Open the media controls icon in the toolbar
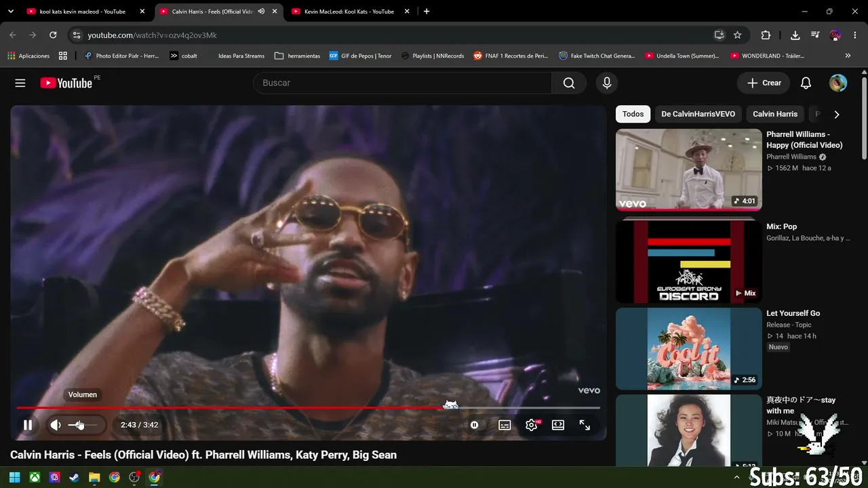This screenshot has height=488, width=868. [815, 35]
